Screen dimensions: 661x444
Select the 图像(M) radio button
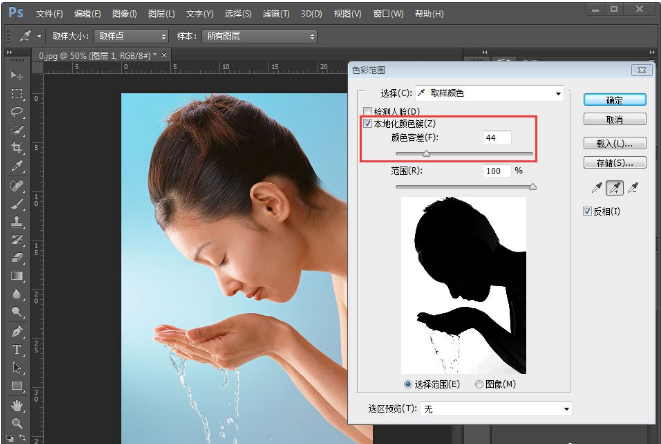click(479, 384)
